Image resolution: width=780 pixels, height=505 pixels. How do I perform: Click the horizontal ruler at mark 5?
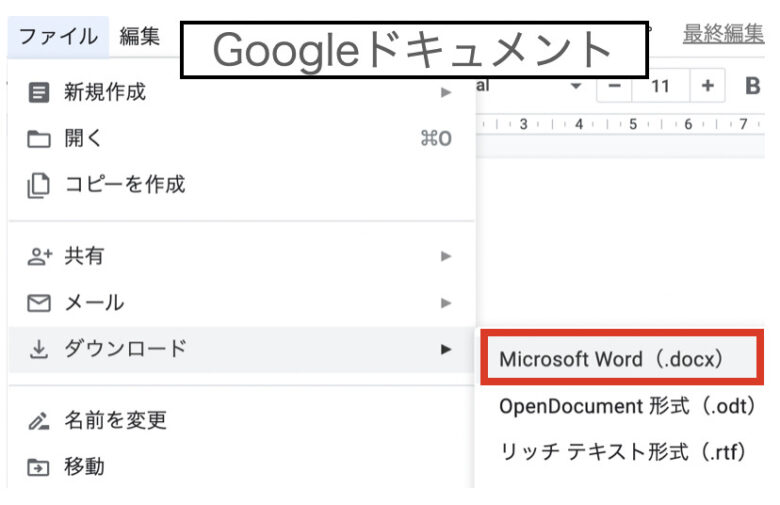click(x=633, y=124)
